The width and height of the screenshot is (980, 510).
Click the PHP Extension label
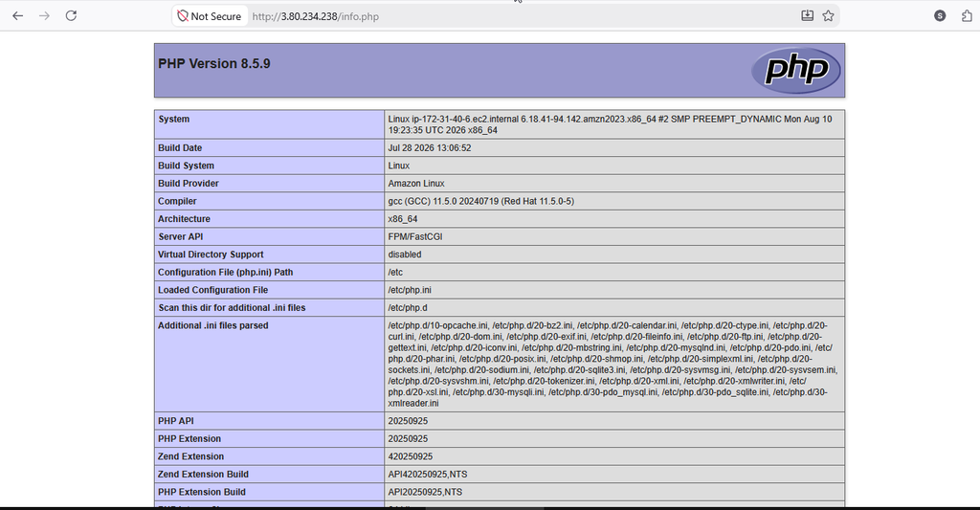pos(189,439)
